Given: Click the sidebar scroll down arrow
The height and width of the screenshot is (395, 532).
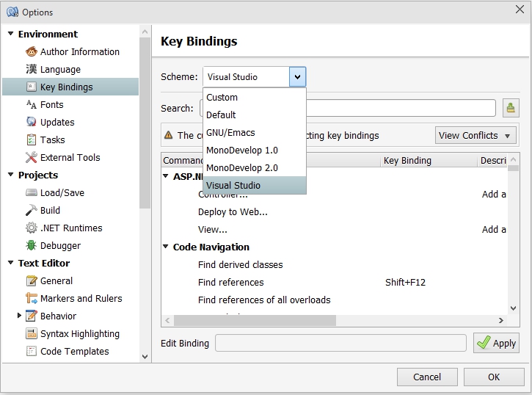Looking at the screenshot, I should click(145, 357).
